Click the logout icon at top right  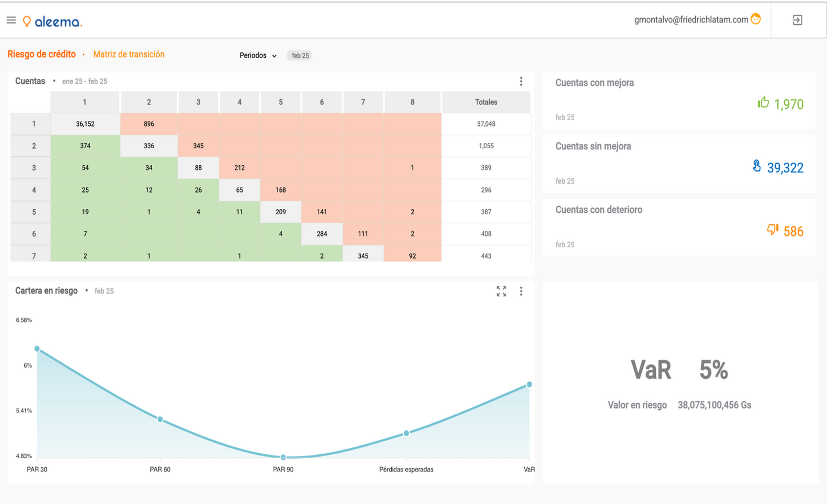[x=797, y=20]
